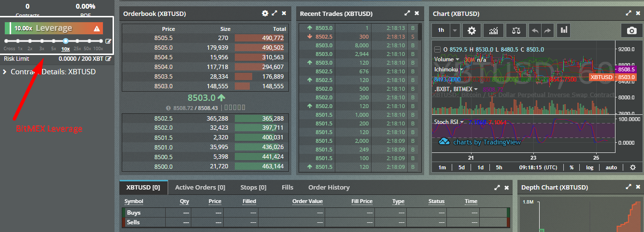Screen dimensions: 644x232
Task: Click bid price 8502.5 orderbook row
Action: click(206, 118)
